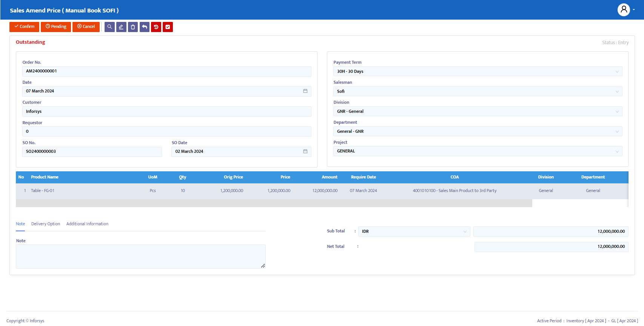Click the table horizontal scrollbar
The height and width of the screenshot is (326, 644).
[274, 203]
